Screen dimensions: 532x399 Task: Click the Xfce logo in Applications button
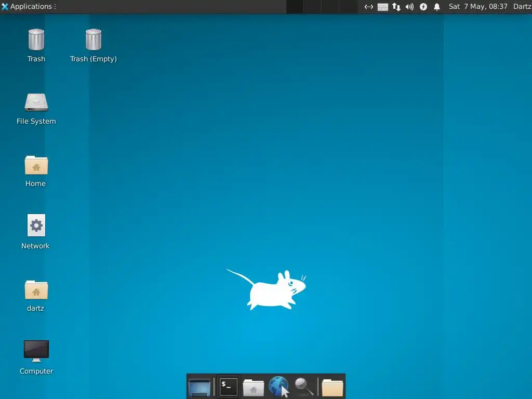tap(5, 6)
